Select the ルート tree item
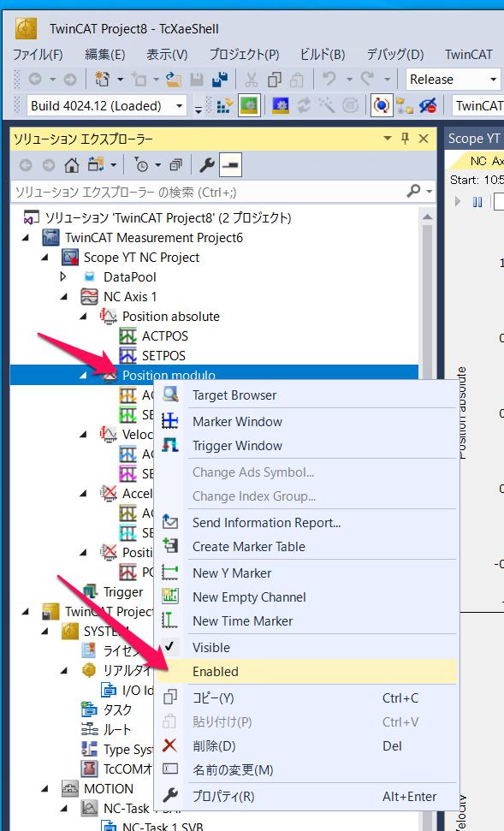The image size is (504, 831). (x=117, y=730)
